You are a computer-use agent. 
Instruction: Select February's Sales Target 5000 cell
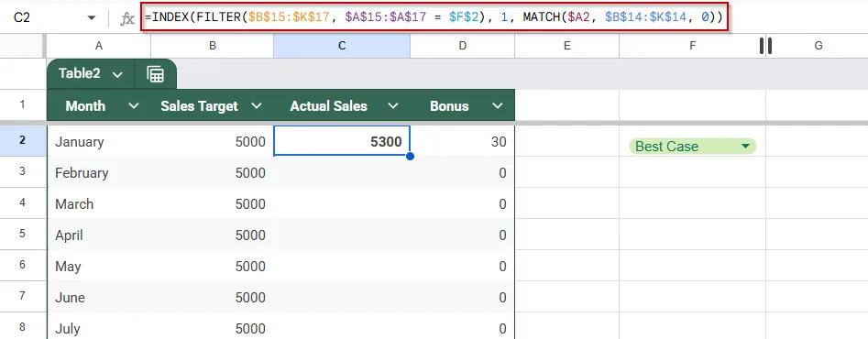tap(212, 172)
